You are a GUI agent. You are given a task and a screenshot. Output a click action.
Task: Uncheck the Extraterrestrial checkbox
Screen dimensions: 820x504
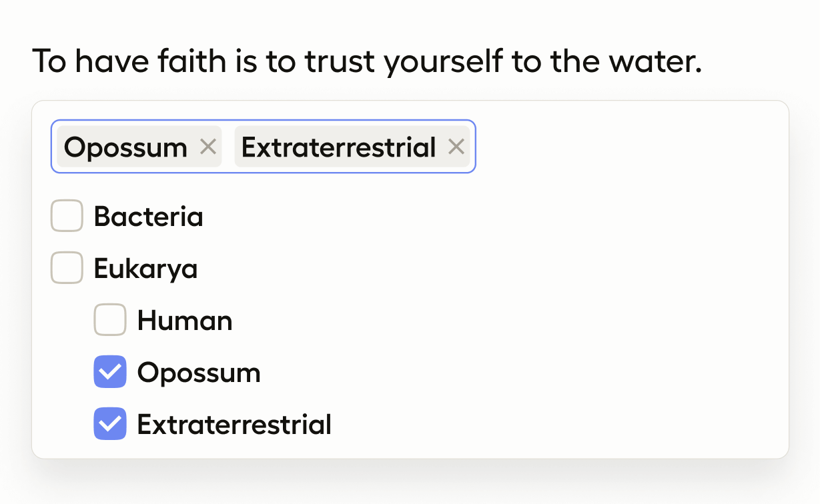click(110, 424)
